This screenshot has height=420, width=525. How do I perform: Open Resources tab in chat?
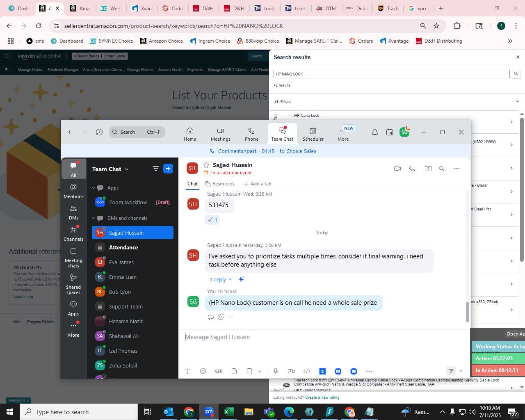(x=220, y=184)
